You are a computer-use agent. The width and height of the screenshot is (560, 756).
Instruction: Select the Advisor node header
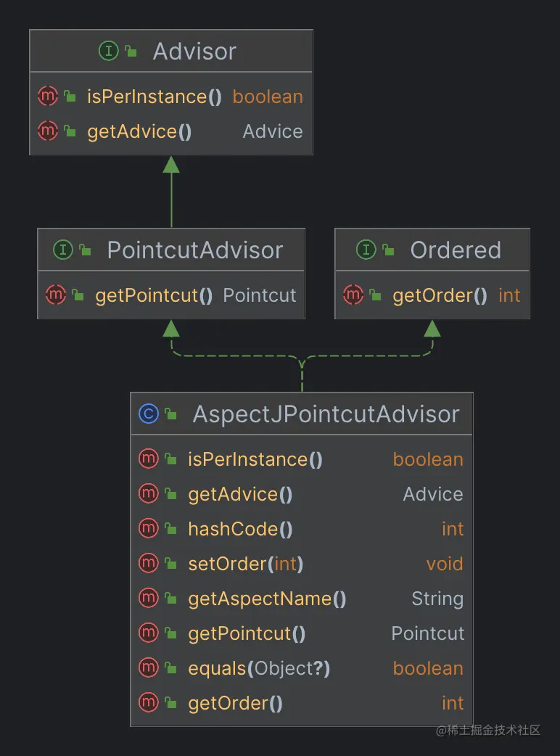point(194,52)
